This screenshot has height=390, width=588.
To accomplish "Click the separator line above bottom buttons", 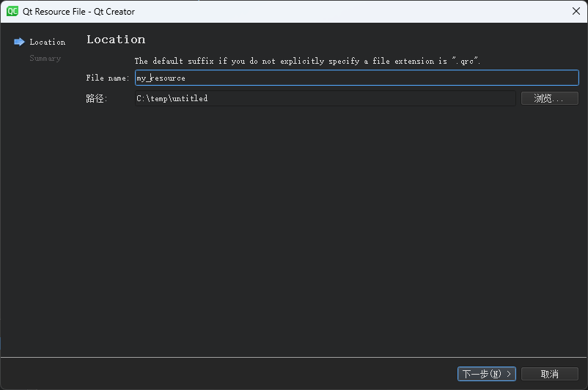I will (x=293, y=358).
